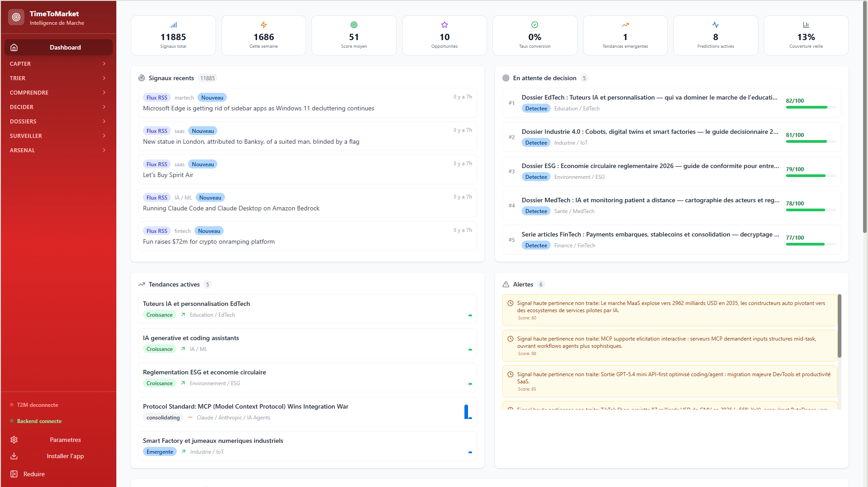
Task: Open the Banksy statue signal
Action: [308, 136]
